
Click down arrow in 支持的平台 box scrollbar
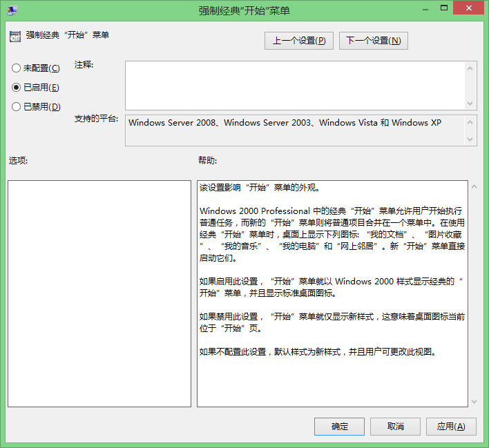coord(471,139)
